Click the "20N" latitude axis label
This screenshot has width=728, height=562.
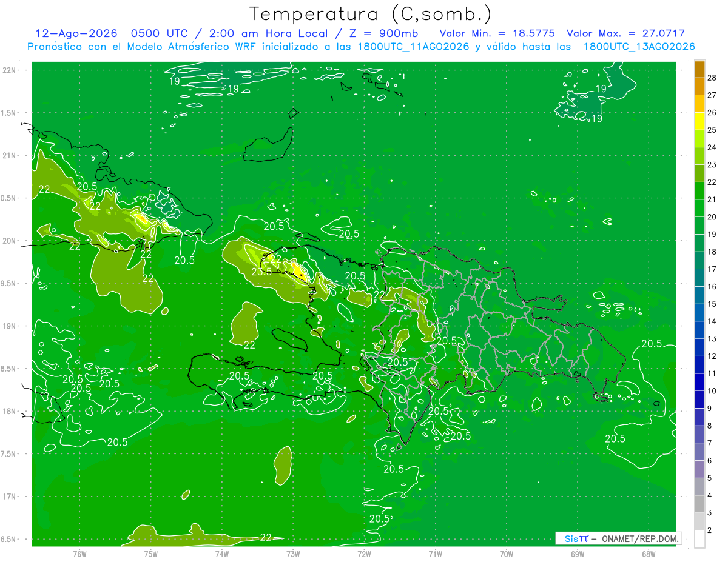coord(10,241)
